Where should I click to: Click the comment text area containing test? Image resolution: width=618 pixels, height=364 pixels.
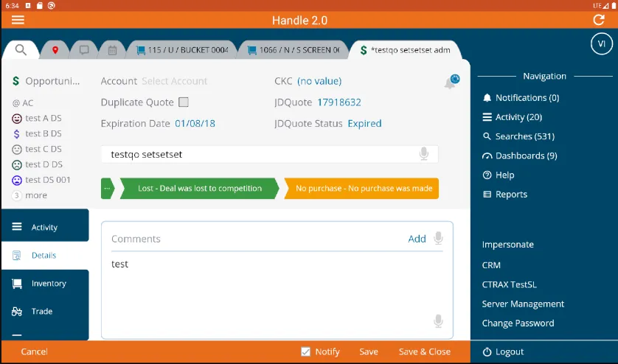(x=277, y=295)
